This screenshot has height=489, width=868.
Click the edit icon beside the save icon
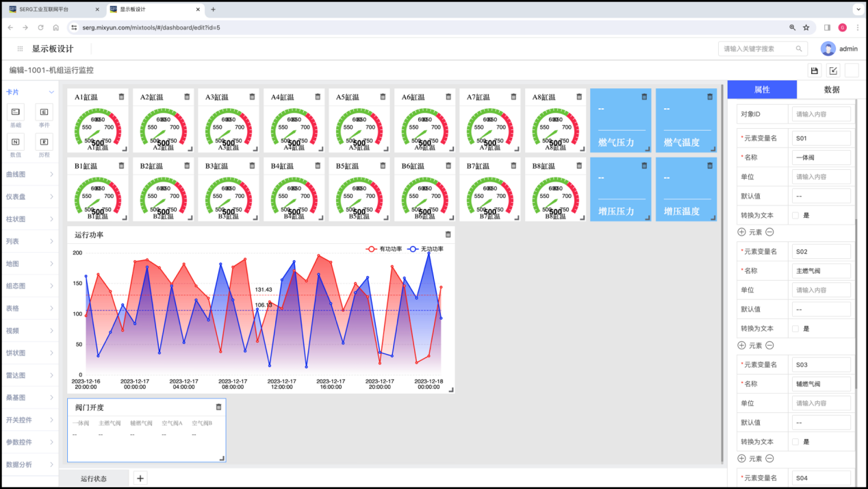coord(833,71)
